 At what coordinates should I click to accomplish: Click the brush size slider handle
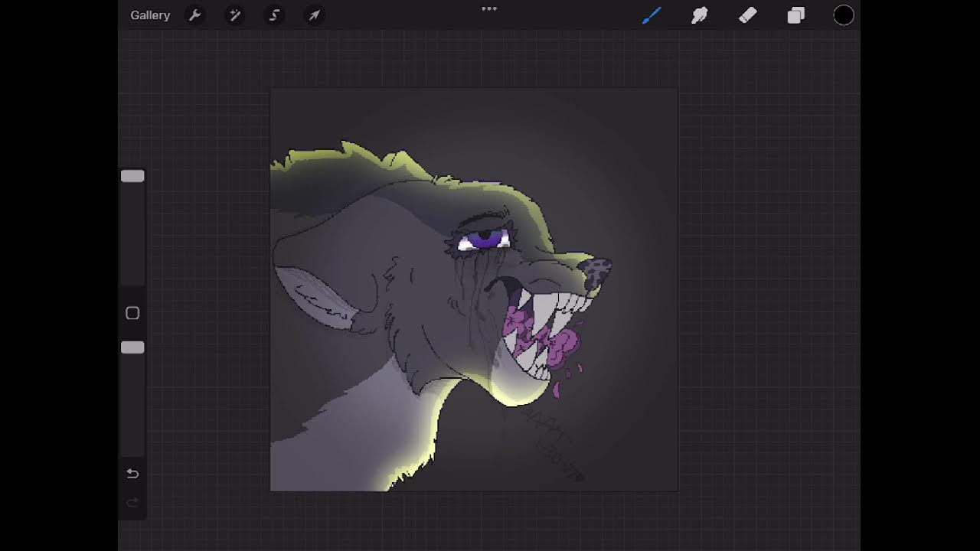point(132,176)
